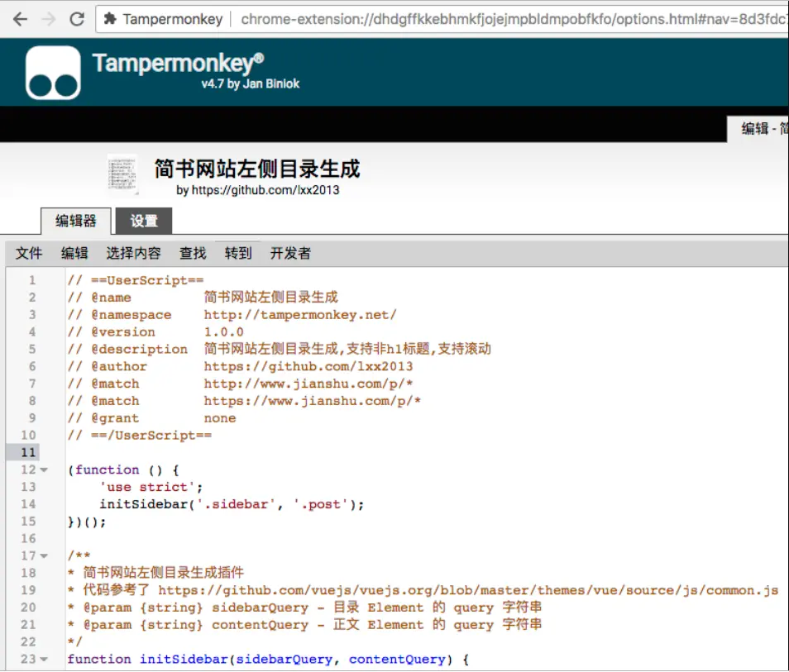This screenshot has height=672, width=789.
Task: Click the https://www.jianshu.com/p/* match value
Action: tap(312, 401)
